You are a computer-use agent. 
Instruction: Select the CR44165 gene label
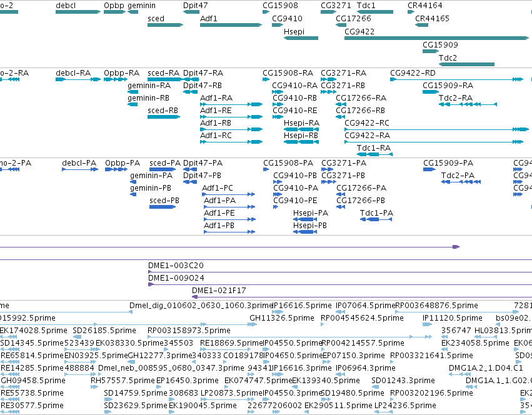pyautogui.click(x=432, y=18)
